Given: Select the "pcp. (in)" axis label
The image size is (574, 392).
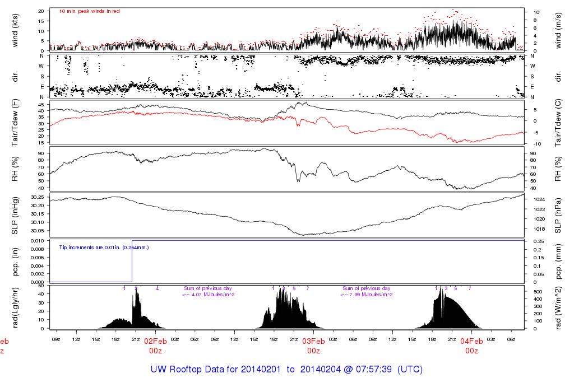Looking at the screenshot, I should point(15,262).
